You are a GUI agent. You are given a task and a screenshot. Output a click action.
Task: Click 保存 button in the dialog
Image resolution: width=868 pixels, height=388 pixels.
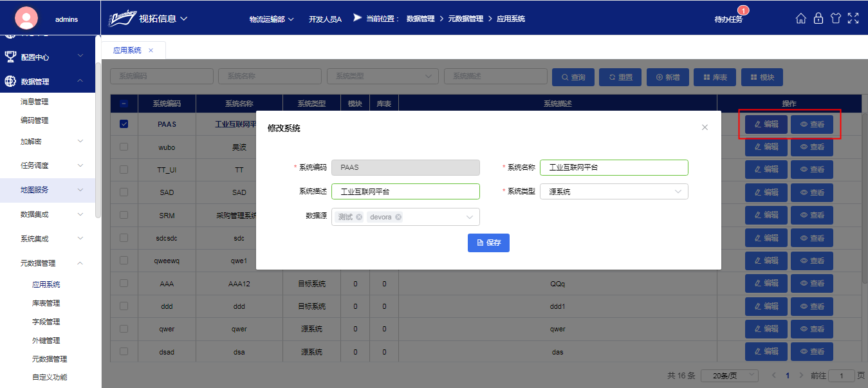click(x=488, y=243)
